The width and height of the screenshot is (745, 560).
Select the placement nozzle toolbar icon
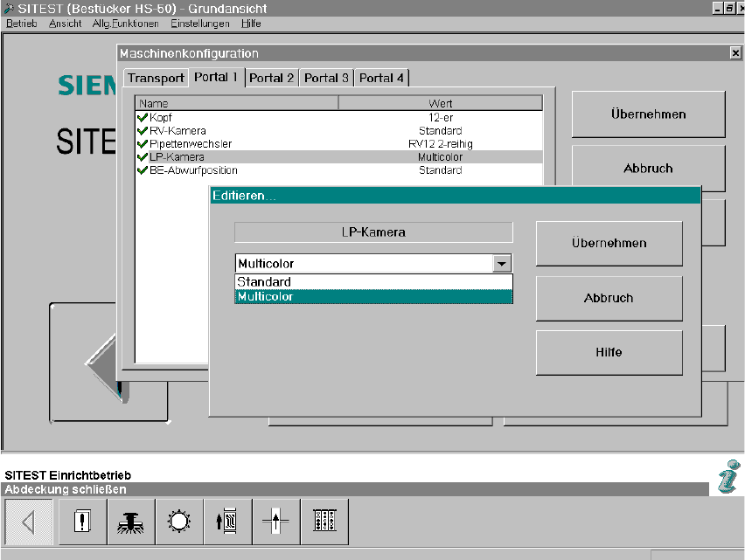[130, 522]
